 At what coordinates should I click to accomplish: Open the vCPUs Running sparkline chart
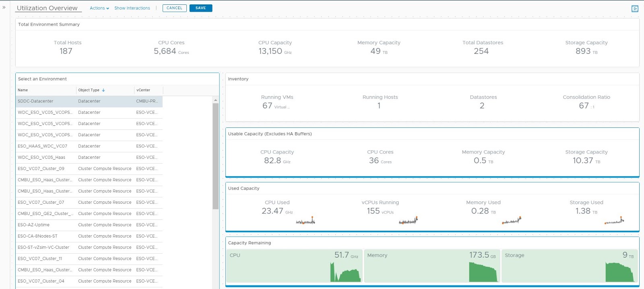coord(409,221)
